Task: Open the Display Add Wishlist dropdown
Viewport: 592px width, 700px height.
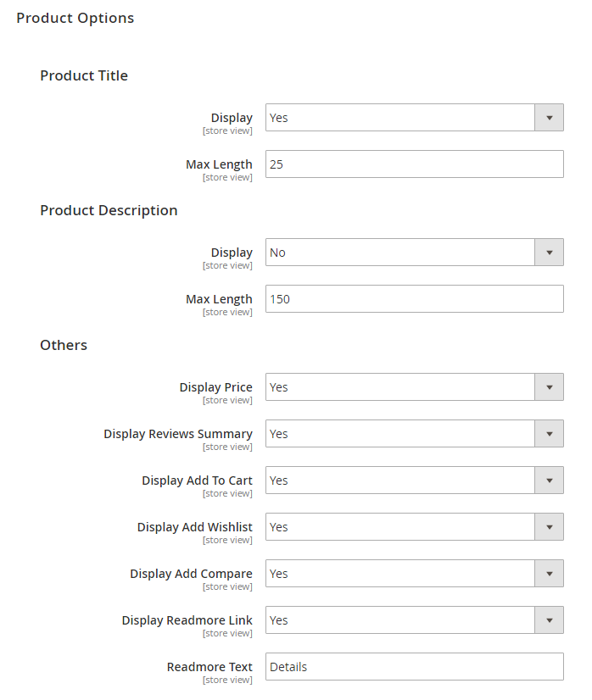Action: point(414,527)
